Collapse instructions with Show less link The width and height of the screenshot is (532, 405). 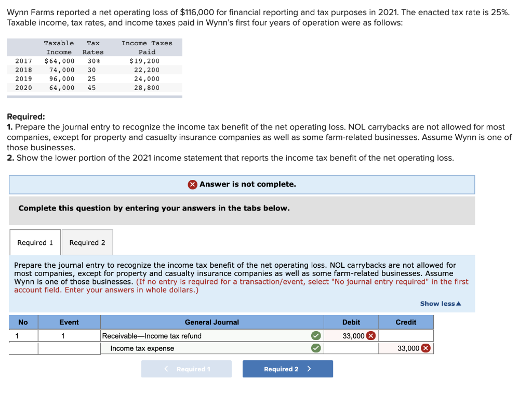click(441, 304)
